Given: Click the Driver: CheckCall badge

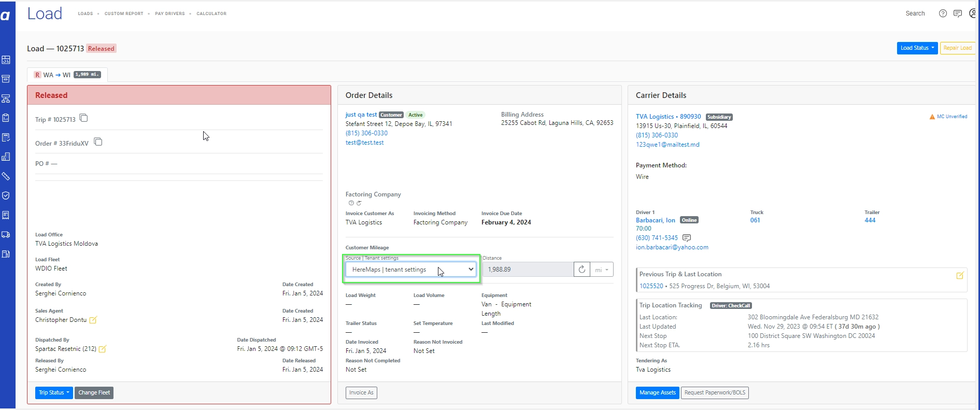Looking at the screenshot, I should tap(731, 306).
